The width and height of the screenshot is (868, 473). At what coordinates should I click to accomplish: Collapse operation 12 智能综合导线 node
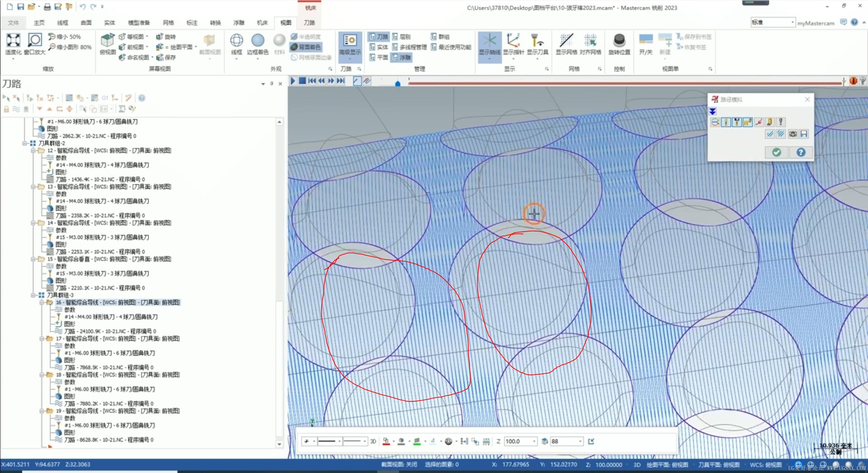coord(33,150)
